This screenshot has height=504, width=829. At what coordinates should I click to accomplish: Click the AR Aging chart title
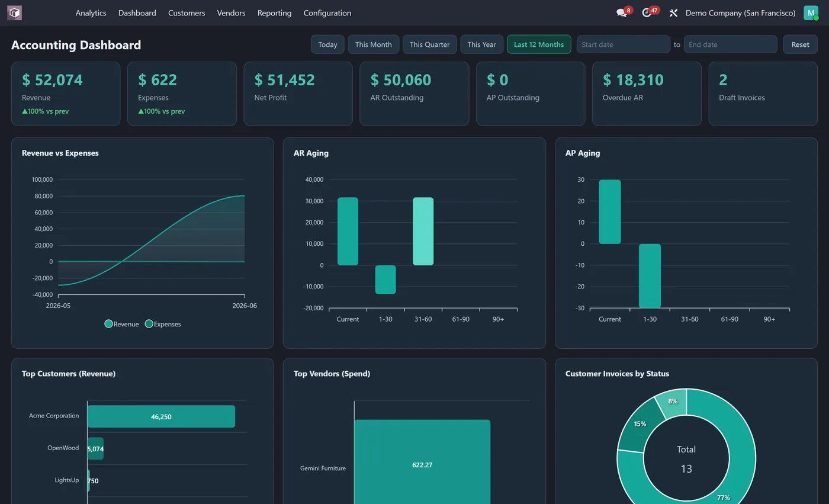coord(311,153)
